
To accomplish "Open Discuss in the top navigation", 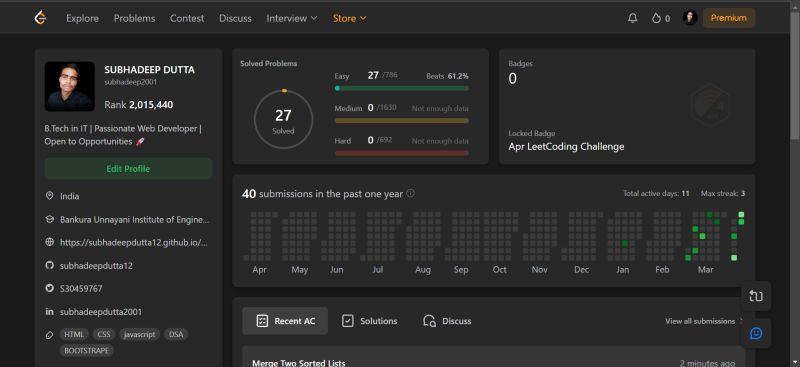I will pyautogui.click(x=235, y=18).
